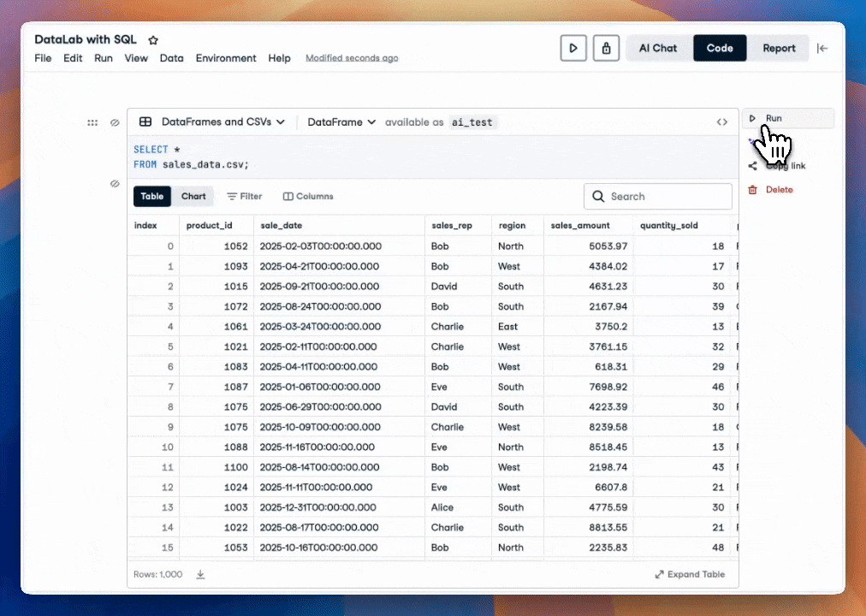Screen dimensions: 866x616
Task: Click the Copy link share icon
Action: point(752,166)
